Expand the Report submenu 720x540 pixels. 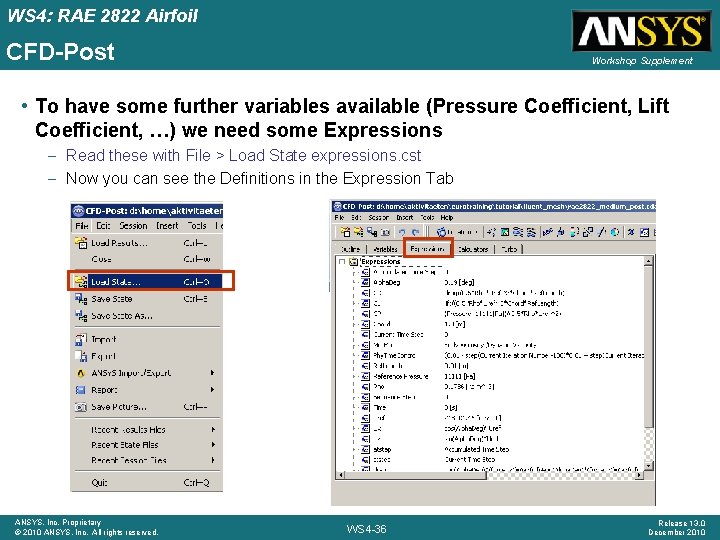pyautogui.click(x=146, y=390)
